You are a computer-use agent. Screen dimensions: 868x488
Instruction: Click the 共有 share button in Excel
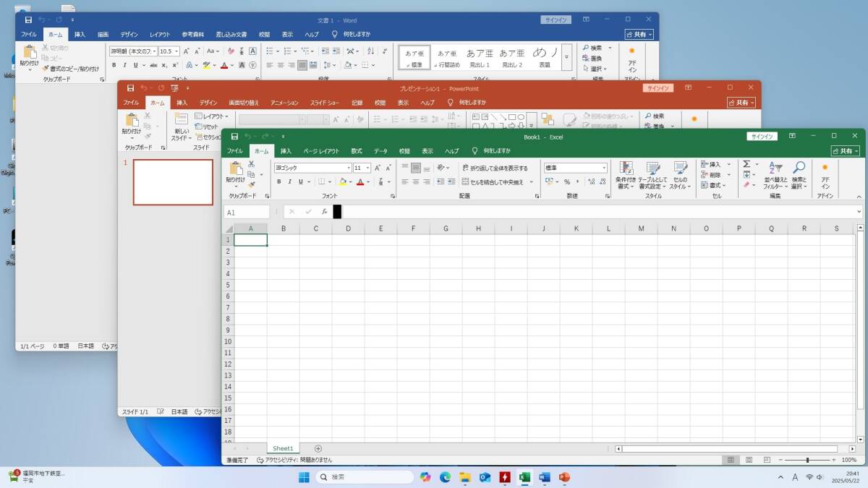(x=846, y=151)
